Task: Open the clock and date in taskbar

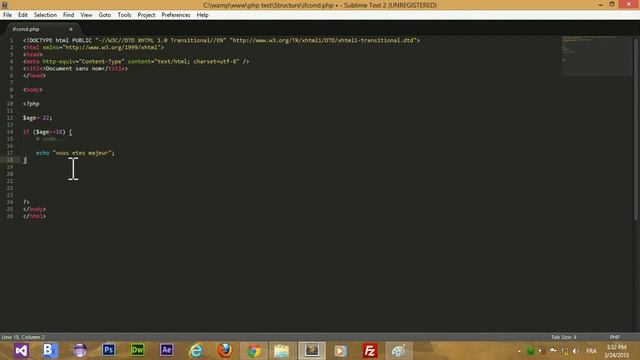Action: coord(616,351)
